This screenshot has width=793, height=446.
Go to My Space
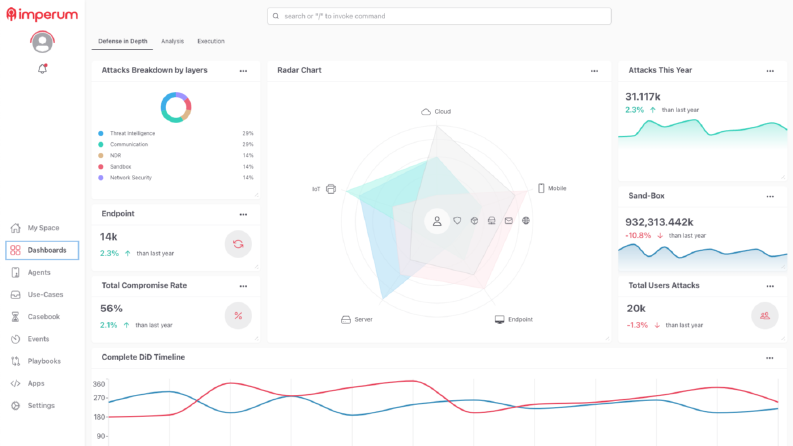[42, 228]
